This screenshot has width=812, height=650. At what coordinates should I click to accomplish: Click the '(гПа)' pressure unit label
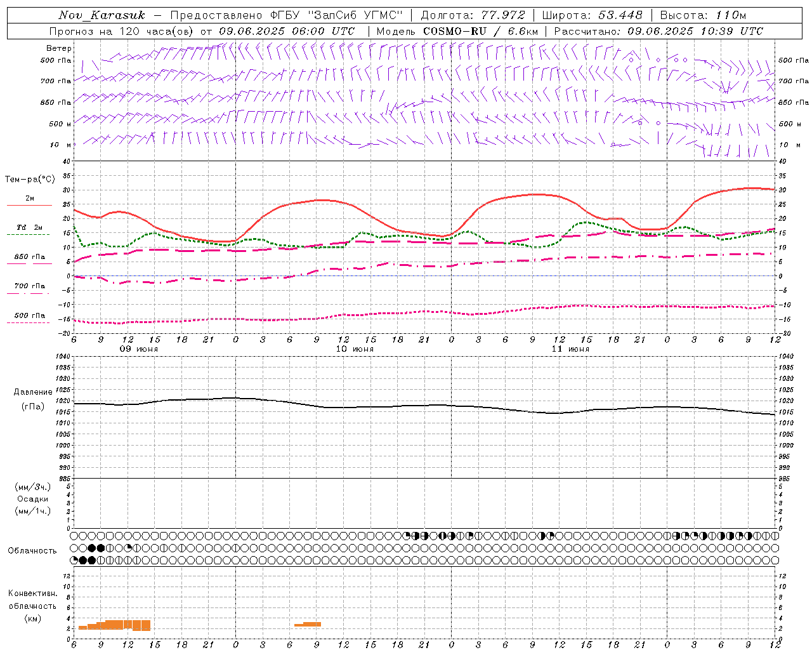point(33,406)
